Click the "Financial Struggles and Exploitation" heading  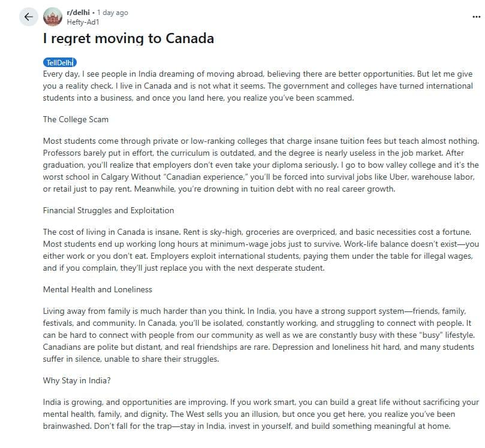[x=109, y=210]
